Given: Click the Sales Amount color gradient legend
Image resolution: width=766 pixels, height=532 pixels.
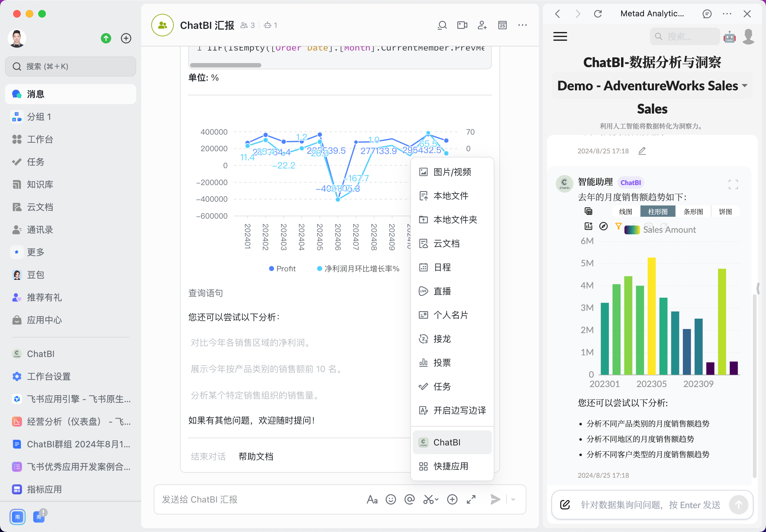Looking at the screenshot, I should [x=632, y=230].
